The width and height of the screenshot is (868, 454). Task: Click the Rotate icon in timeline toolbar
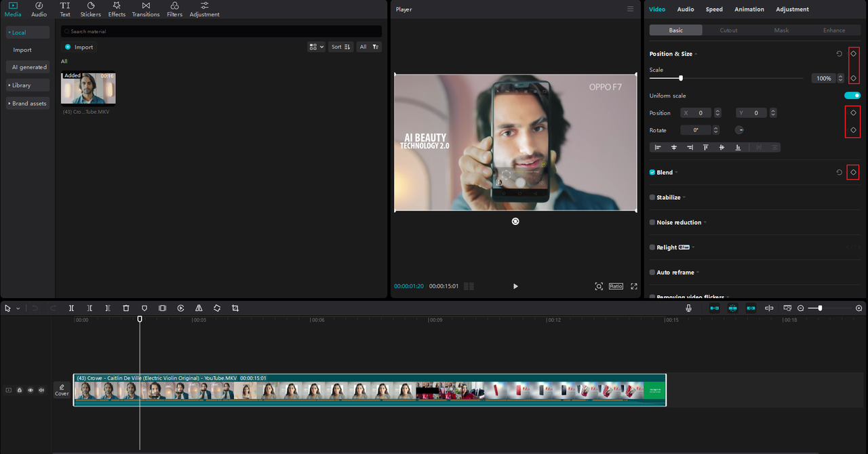coord(217,308)
